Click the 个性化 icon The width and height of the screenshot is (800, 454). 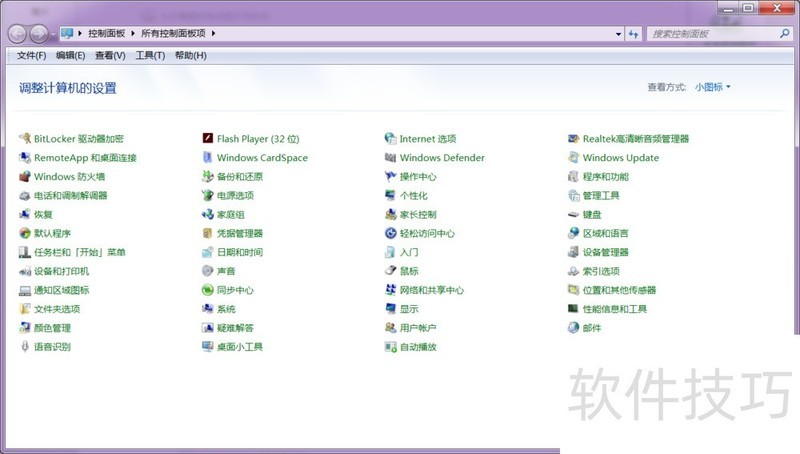390,195
